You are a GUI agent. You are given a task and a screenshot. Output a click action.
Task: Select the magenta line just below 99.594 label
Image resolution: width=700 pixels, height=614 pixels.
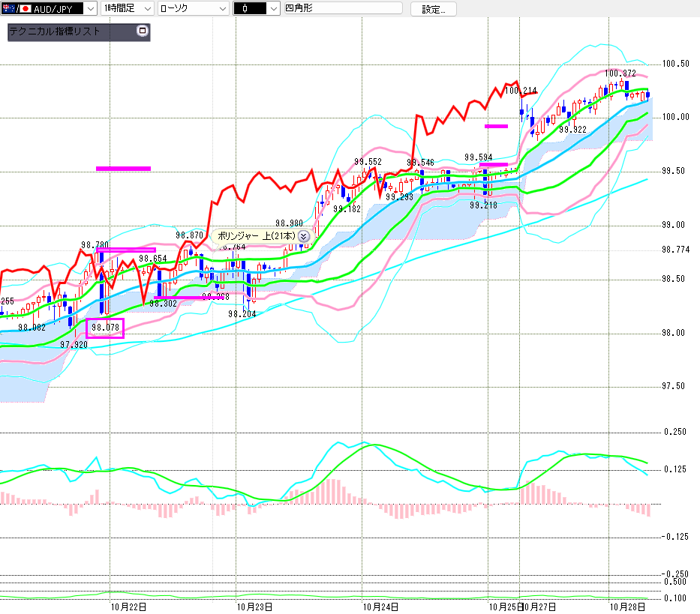494,164
